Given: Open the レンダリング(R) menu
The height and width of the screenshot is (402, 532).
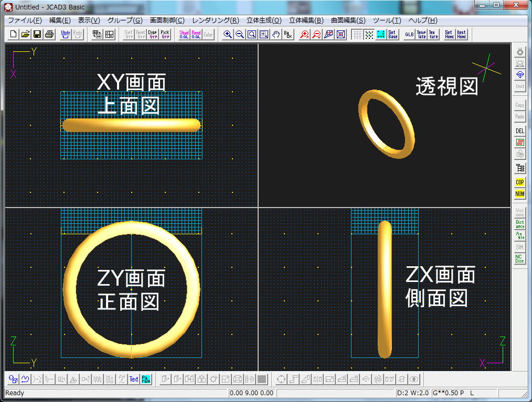Looking at the screenshot, I should pos(216,20).
